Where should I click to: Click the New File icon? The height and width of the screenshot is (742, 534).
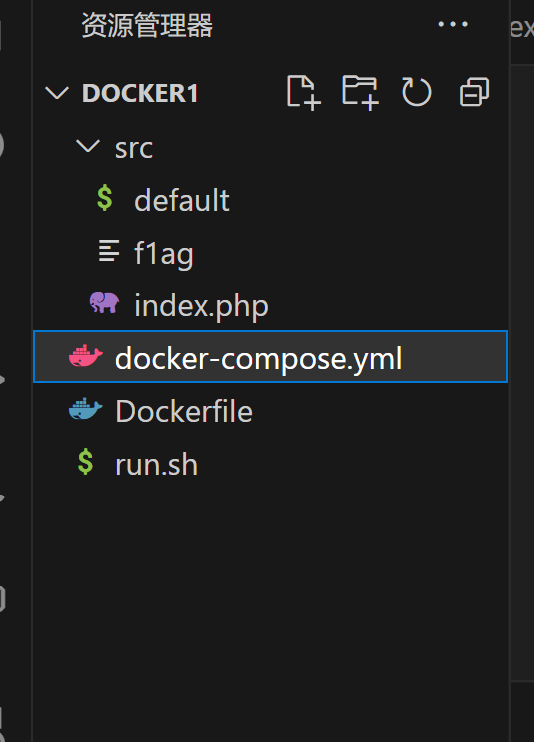(303, 92)
